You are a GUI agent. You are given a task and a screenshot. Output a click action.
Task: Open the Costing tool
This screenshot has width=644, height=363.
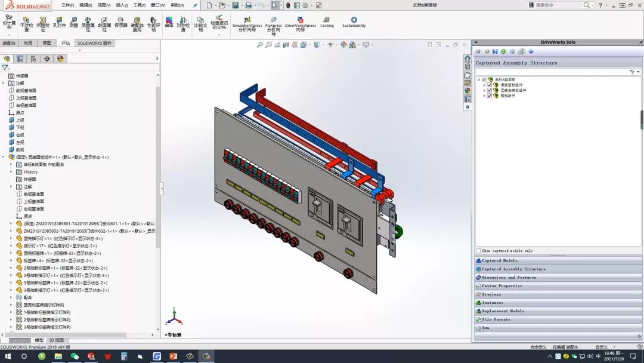point(327,23)
